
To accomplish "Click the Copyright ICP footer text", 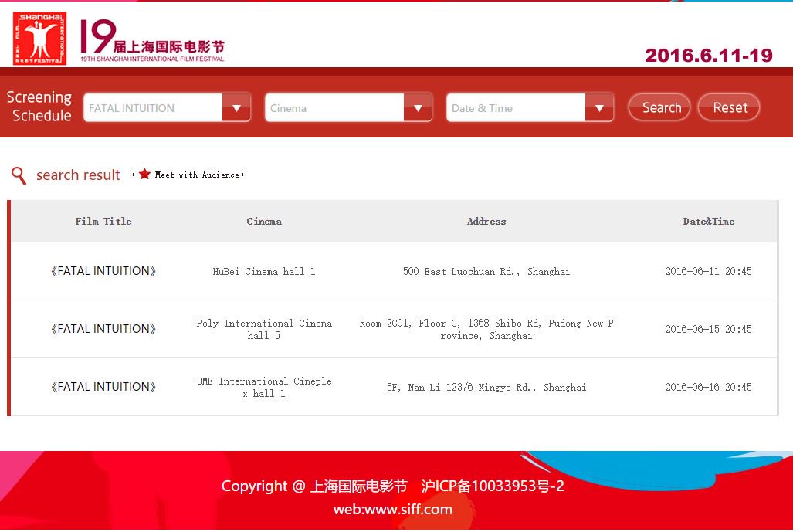I will (392, 486).
